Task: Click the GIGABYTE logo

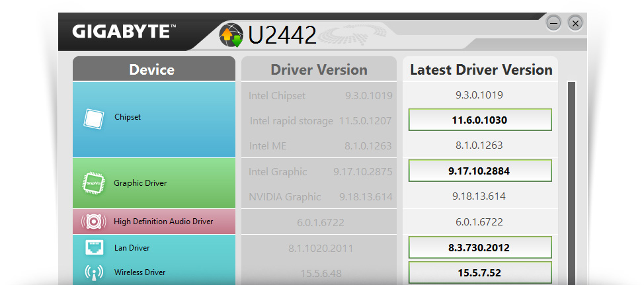Action: pos(124,32)
